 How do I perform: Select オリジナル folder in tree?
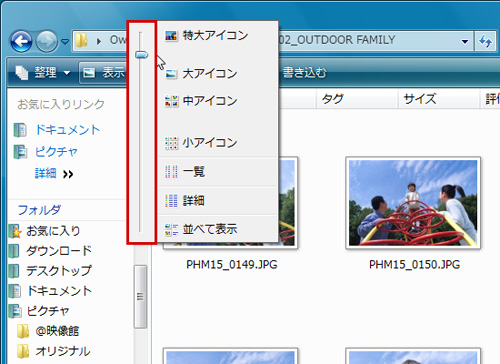(63, 351)
